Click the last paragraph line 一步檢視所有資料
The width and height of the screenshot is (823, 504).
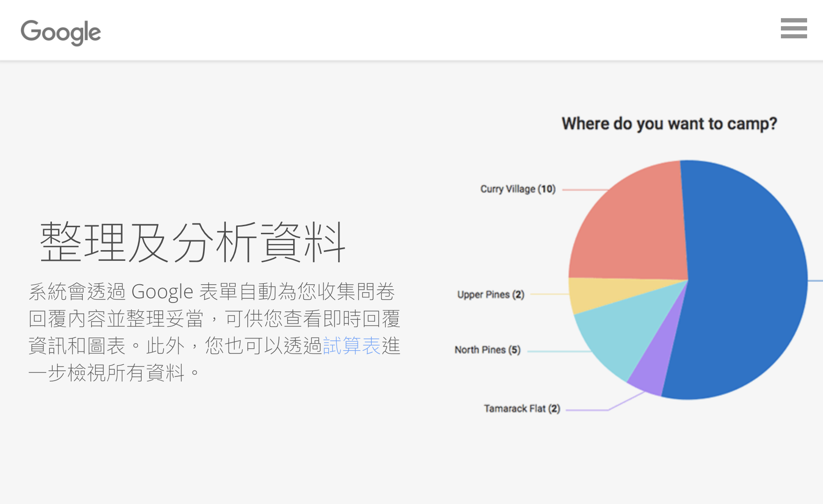click(115, 373)
